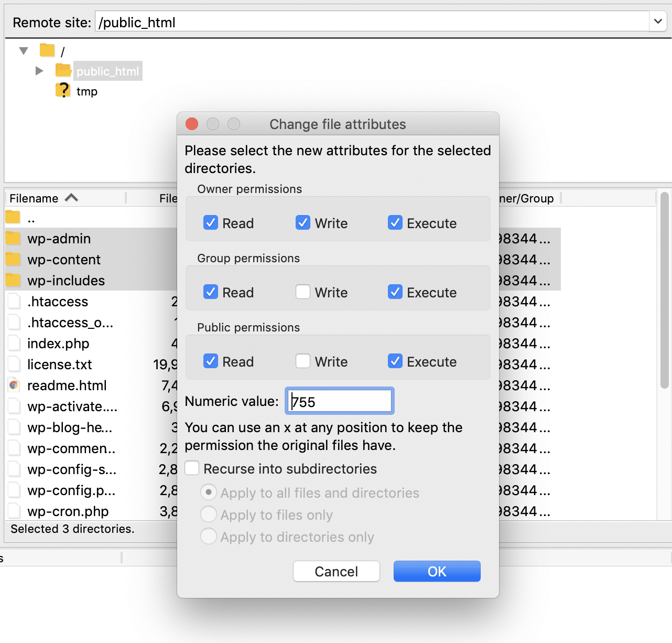Click the readme.html browser file icon
Viewport: 672px width, 643px height.
(x=14, y=385)
